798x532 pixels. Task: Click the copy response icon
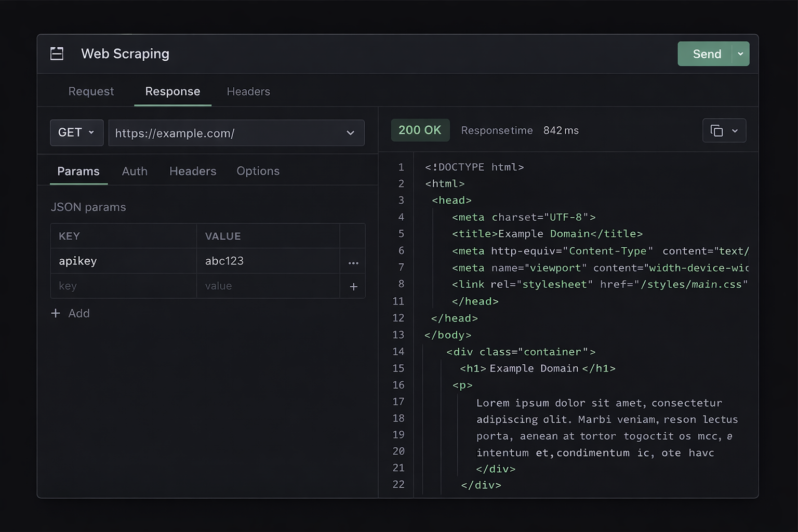pos(717,130)
